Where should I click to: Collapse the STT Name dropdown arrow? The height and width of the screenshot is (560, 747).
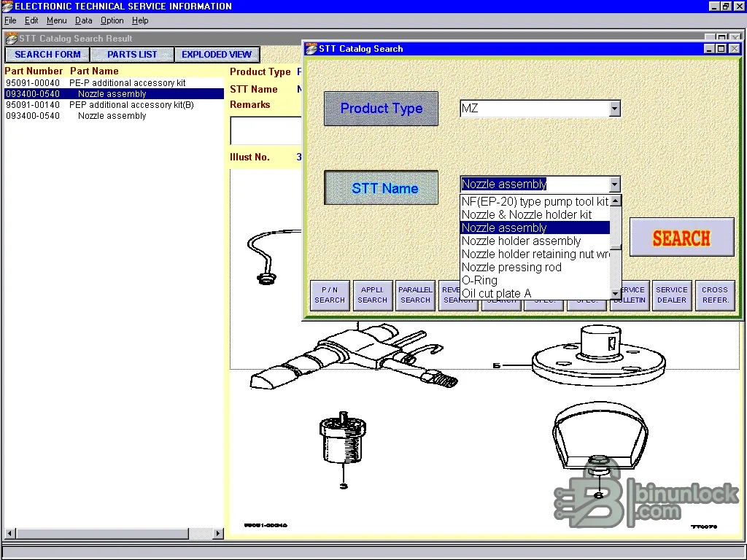click(x=614, y=184)
